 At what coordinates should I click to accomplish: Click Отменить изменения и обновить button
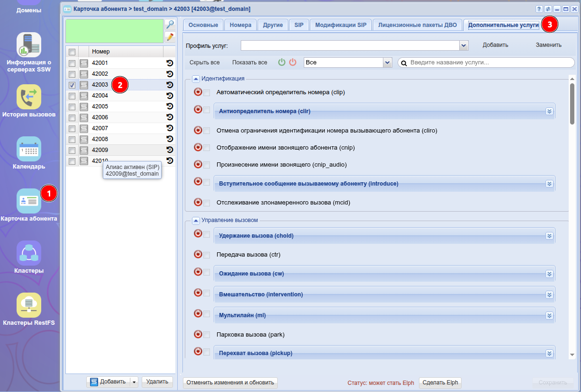[x=230, y=383]
